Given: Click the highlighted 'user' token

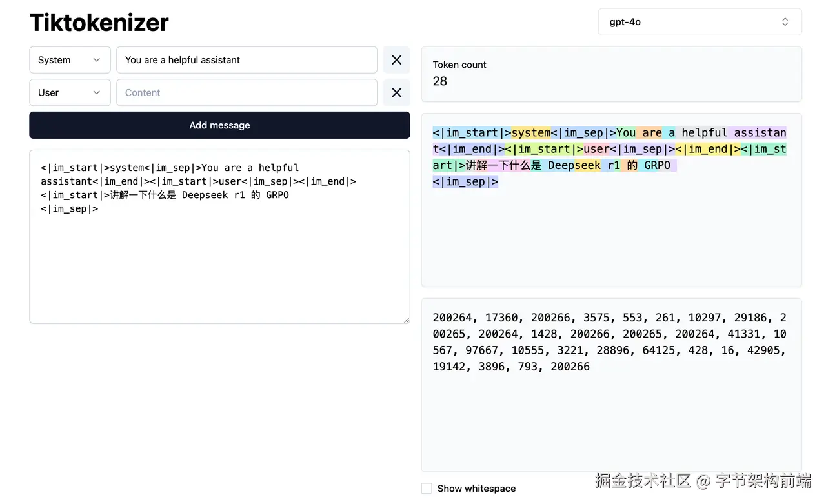Looking at the screenshot, I should tap(597, 149).
